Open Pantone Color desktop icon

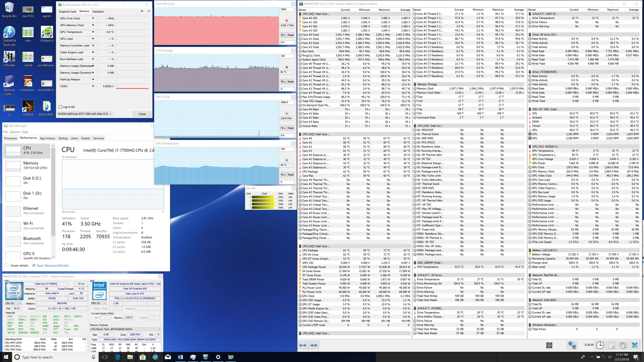coord(9,85)
